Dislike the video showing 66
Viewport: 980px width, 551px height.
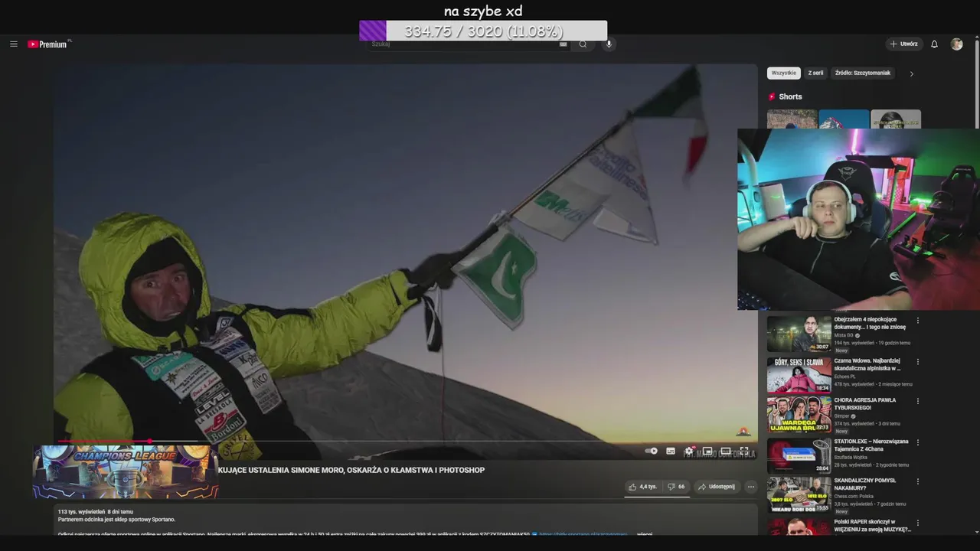click(x=676, y=487)
